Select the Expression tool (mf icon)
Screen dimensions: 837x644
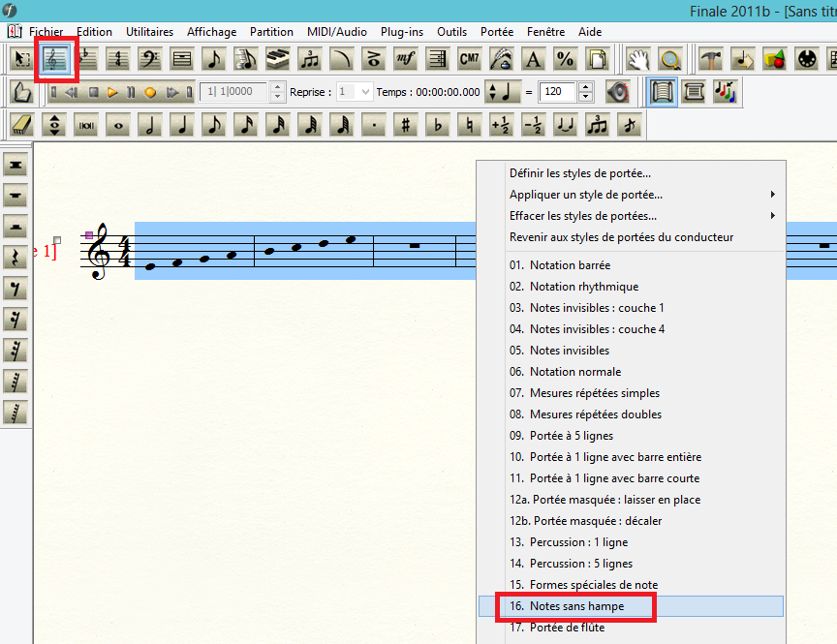[405, 60]
